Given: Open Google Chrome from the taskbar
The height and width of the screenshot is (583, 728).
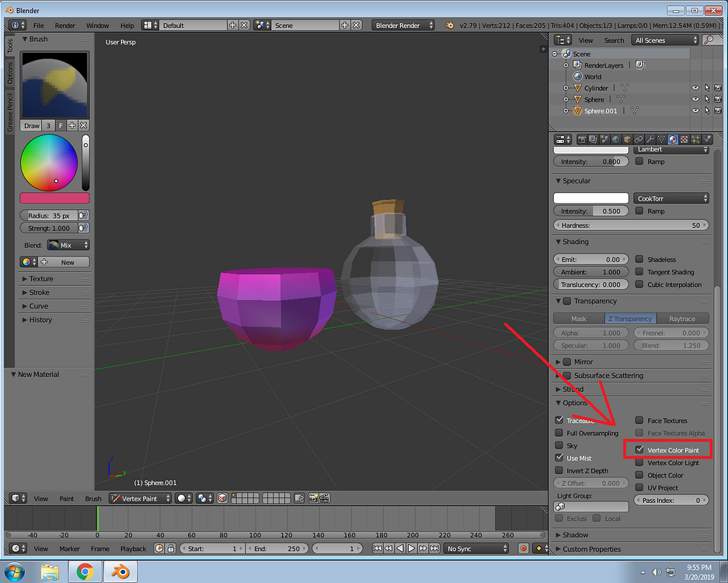Looking at the screenshot, I should (85, 571).
